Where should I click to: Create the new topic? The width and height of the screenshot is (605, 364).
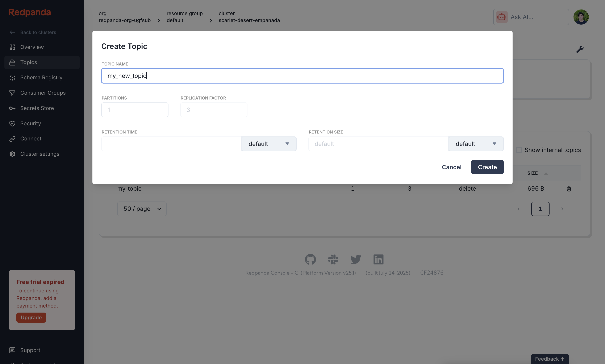coord(487,167)
